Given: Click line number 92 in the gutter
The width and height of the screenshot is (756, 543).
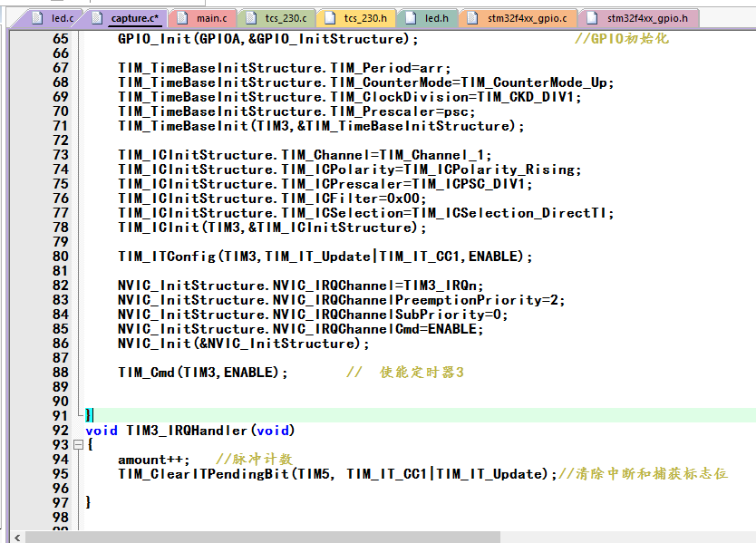Looking at the screenshot, I should tap(61, 431).
